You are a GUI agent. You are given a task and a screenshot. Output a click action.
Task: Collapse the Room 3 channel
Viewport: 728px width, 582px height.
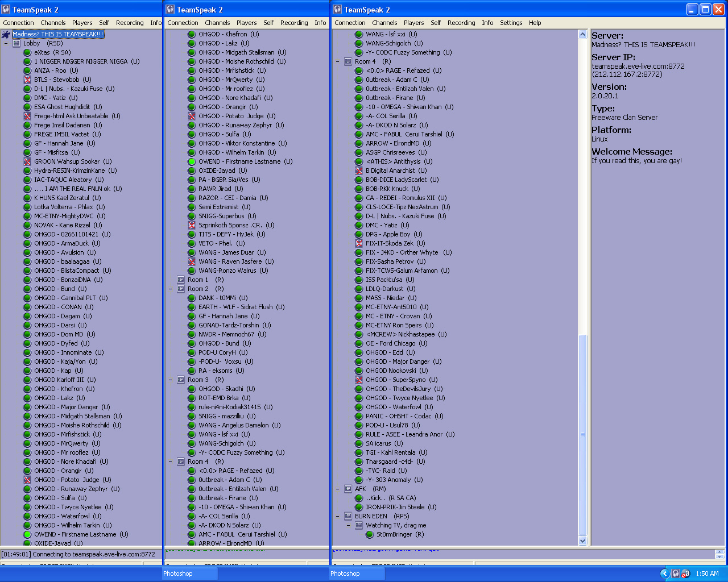tap(171, 380)
